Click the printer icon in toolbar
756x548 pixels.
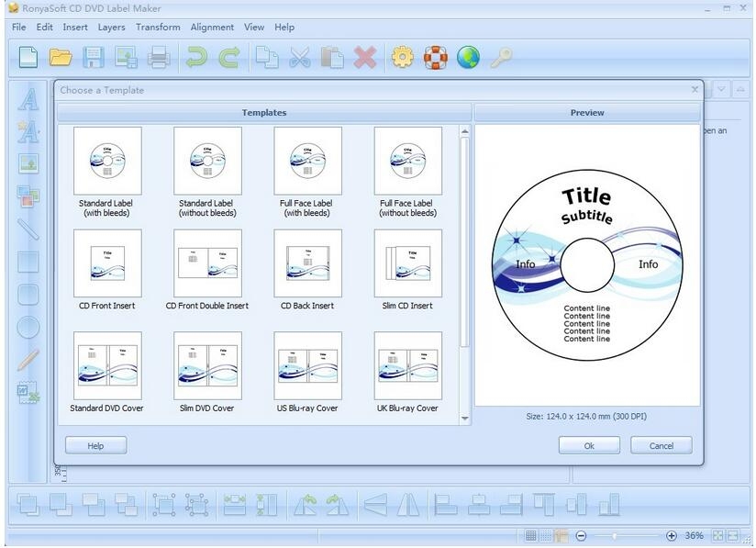click(x=160, y=58)
